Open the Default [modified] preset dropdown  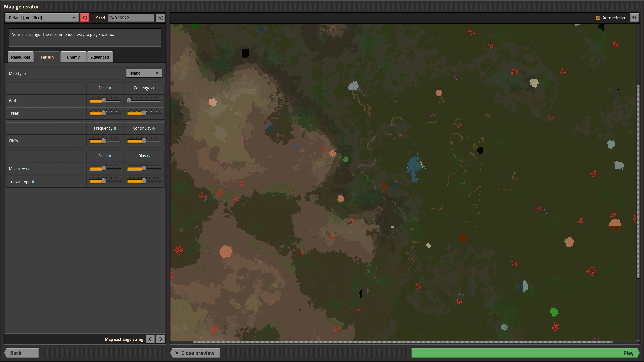tap(42, 18)
